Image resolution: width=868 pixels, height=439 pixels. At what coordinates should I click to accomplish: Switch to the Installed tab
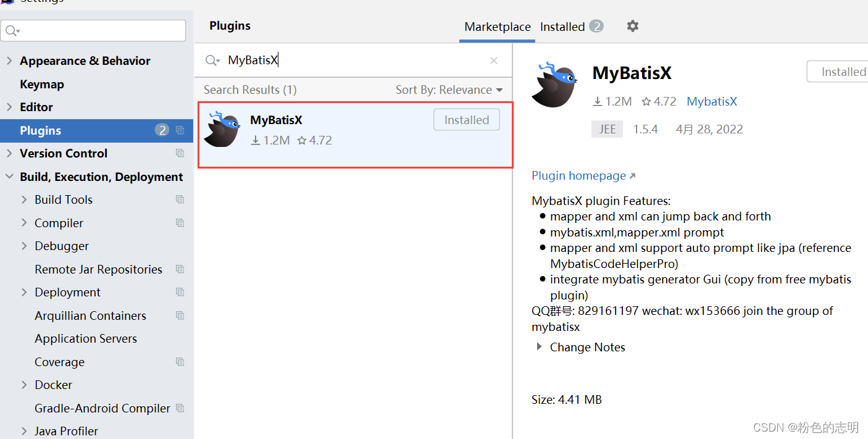click(571, 27)
